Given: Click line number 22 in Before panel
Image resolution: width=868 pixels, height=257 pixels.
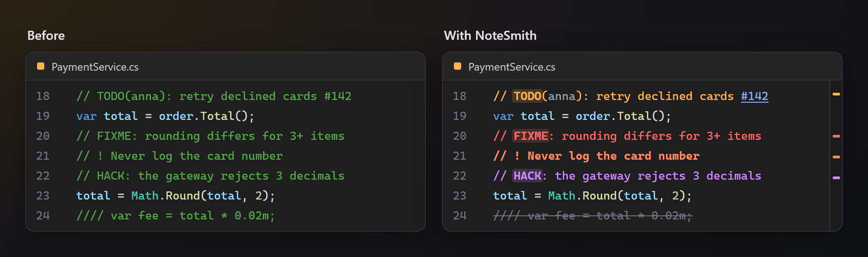Looking at the screenshot, I should pyautogui.click(x=43, y=176).
